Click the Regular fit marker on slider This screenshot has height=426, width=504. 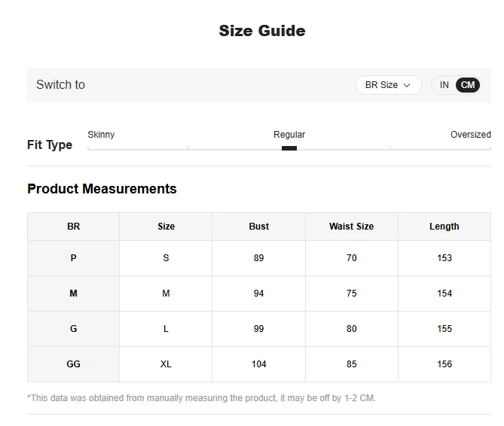coord(289,148)
